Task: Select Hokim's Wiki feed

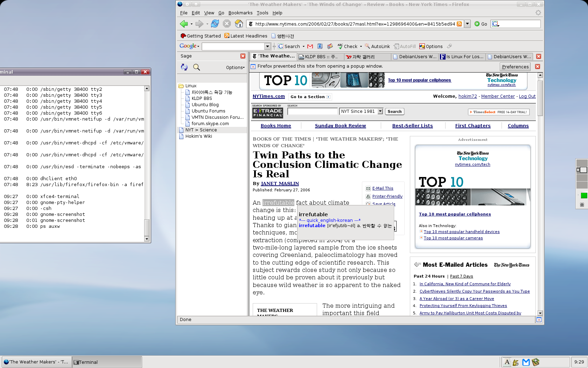Action: coord(198,136)
